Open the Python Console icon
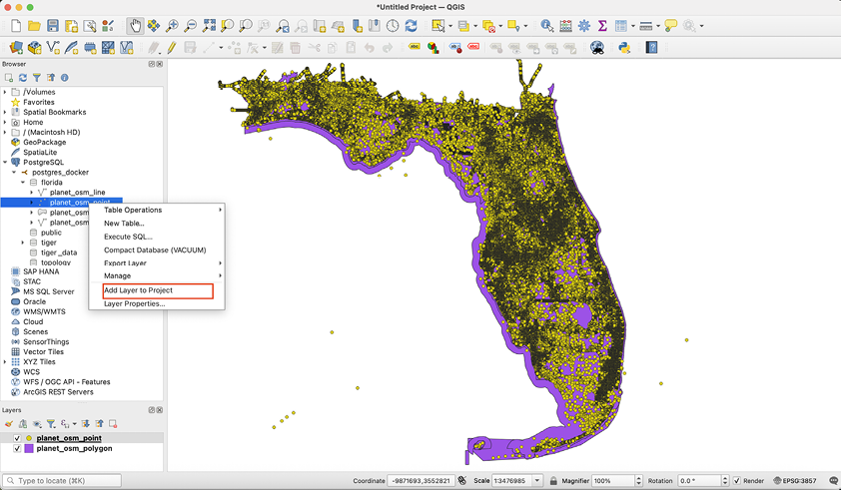Viewport: 868px width, 491px height. [x=624, y=48]
